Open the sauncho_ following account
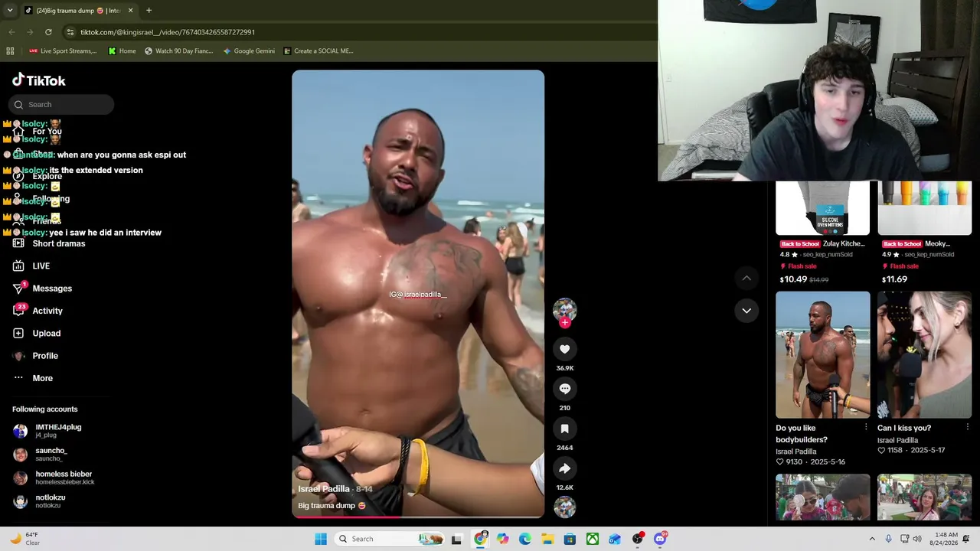The height and width of the screenshot is (551, 980). point(41,454)
